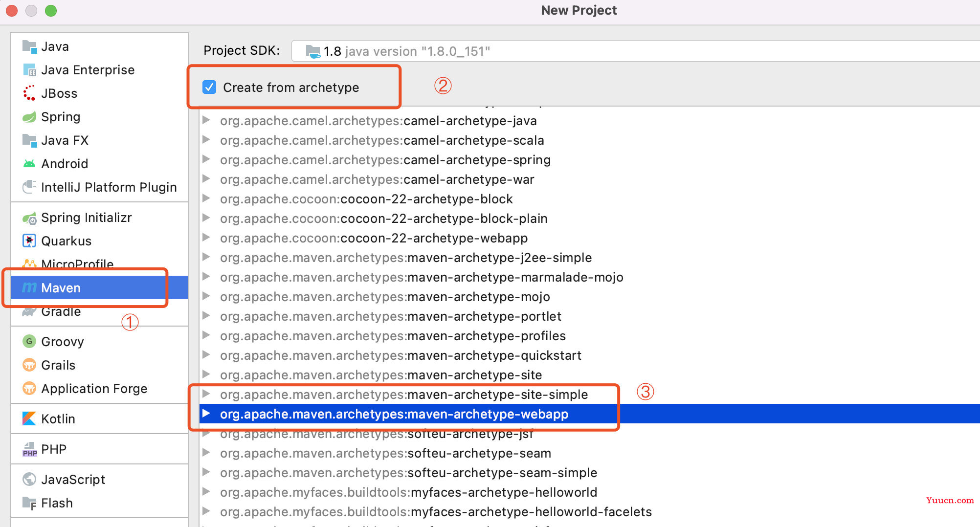Choose MicroProfile project type
The height and width of the screenshot is (527, 980).
(99, 264)
